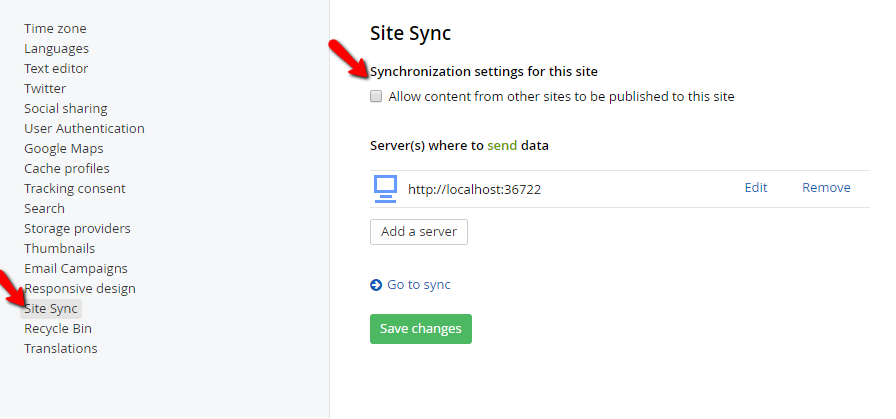The width and height of the screenshot is (896, 419).
Task: Open Tracking consent settings
Action: click(75, 189)
